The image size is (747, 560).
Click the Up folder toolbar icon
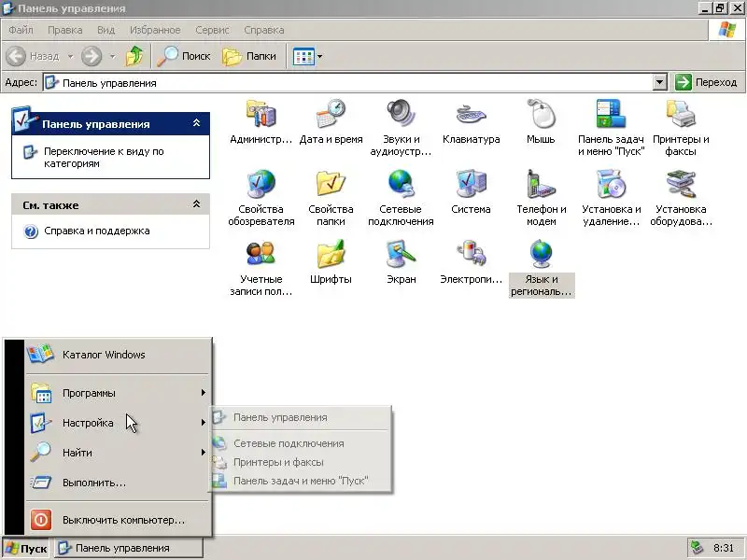(x=134, y=56)
